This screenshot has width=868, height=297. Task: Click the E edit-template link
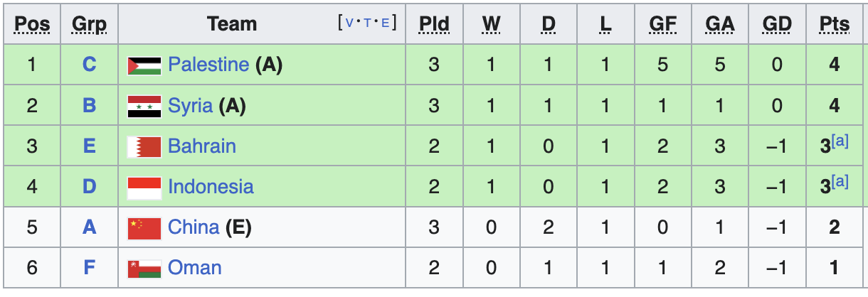tap(386, 23)
